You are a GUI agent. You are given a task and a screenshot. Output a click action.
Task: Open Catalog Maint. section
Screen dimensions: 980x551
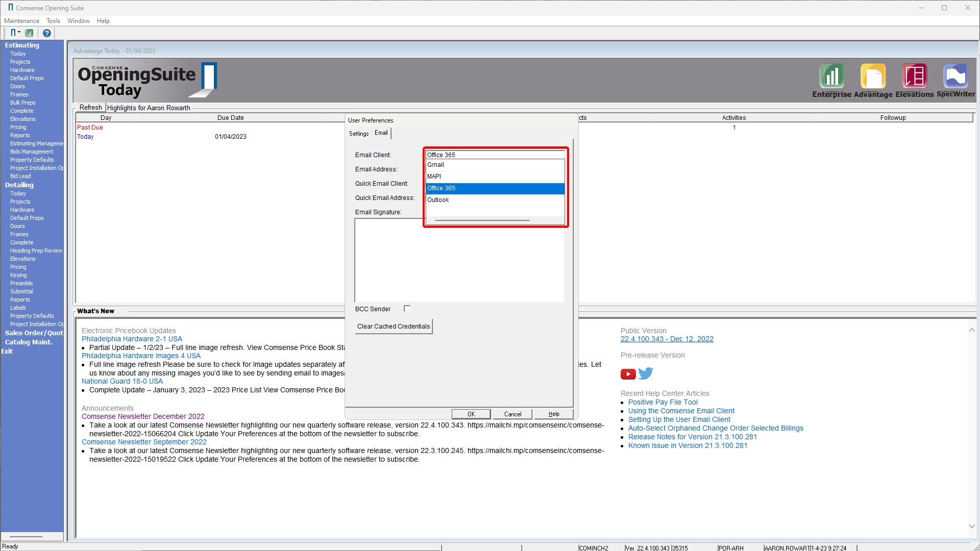pyautogui.click(x=29, y=342)
